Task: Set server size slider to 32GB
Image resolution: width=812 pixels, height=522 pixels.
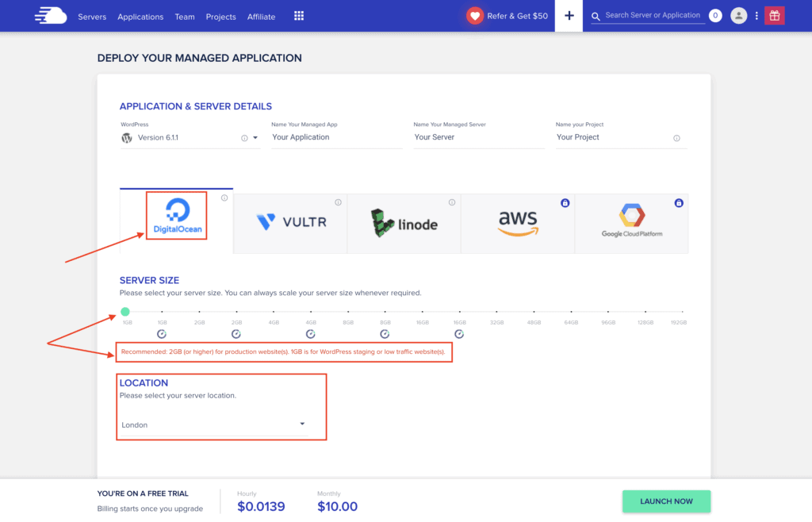Action: point(496,312)
